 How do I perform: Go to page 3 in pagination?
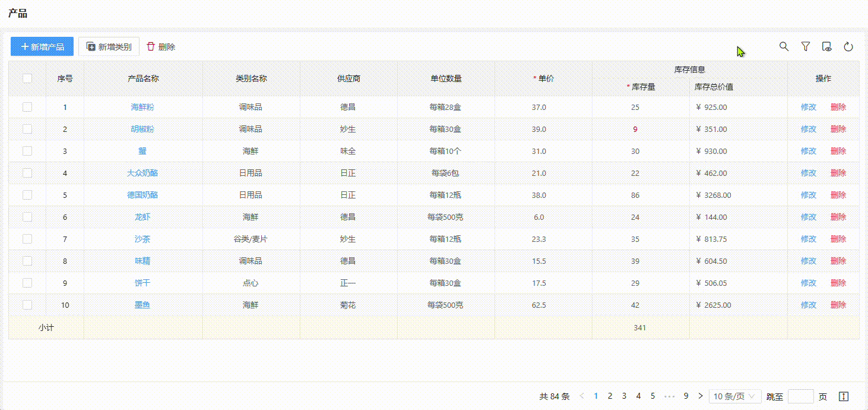click(x=624, y=396)
